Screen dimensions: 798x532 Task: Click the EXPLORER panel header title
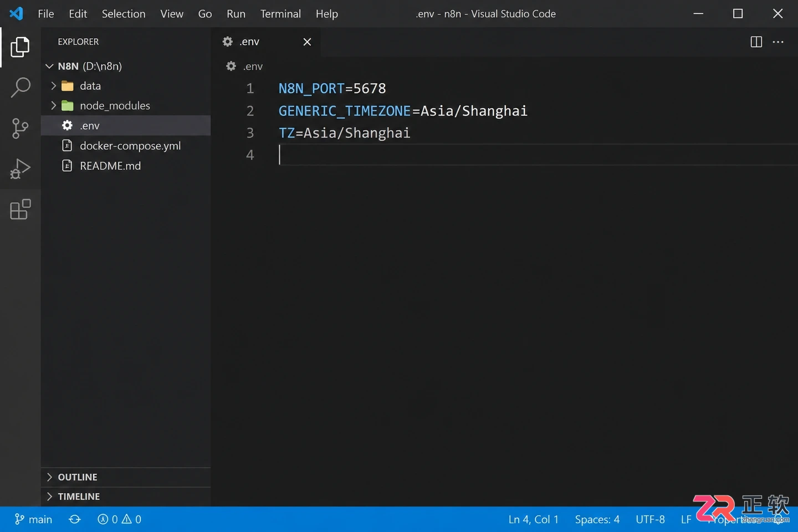click(x=78, y=42)
